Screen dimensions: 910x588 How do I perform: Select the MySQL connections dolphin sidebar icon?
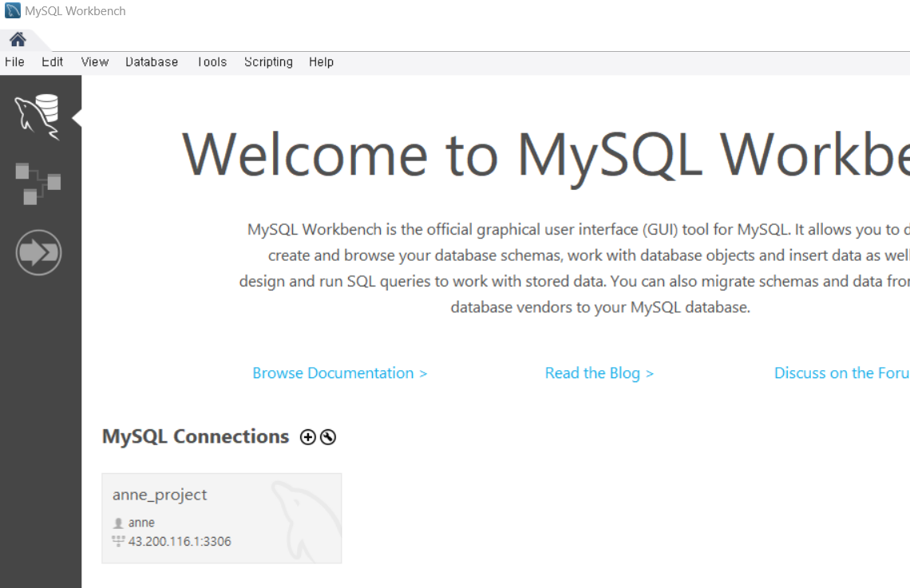click(x=38, y=116)
